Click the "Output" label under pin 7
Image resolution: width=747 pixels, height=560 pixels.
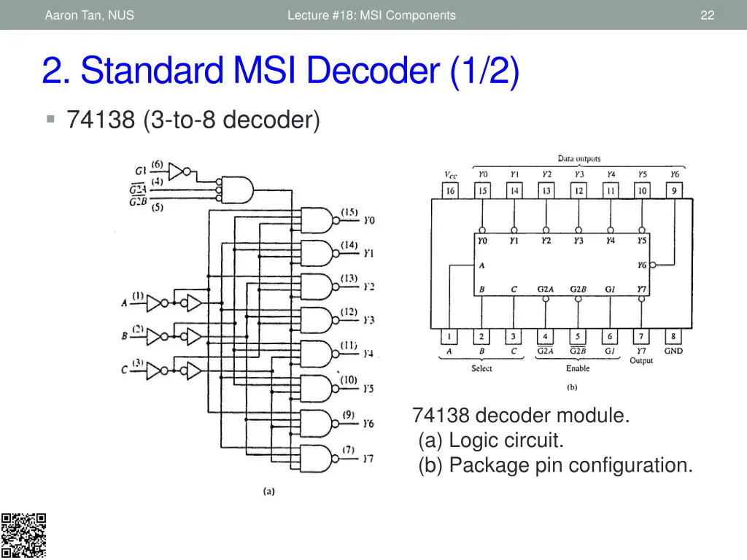click(641, 360)
